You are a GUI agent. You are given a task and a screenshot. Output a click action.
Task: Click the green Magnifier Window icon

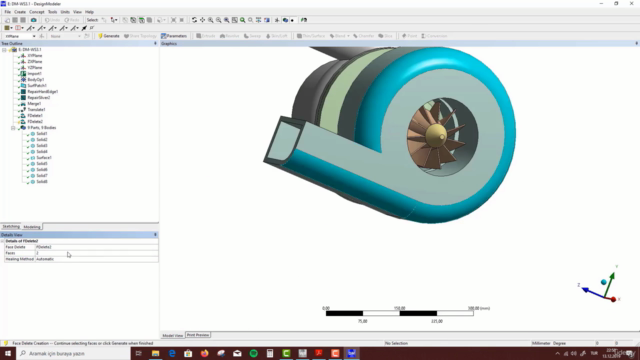click(x=242, y=20)
